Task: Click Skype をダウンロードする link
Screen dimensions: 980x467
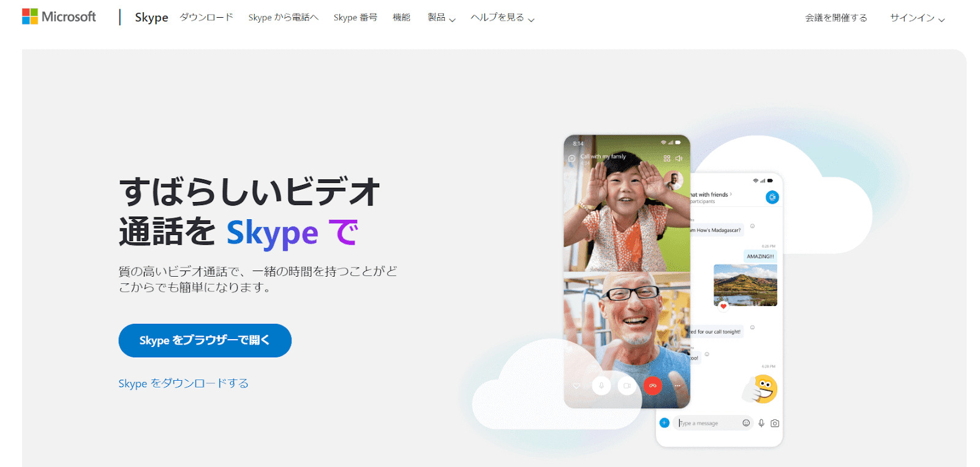Action: 183,383
